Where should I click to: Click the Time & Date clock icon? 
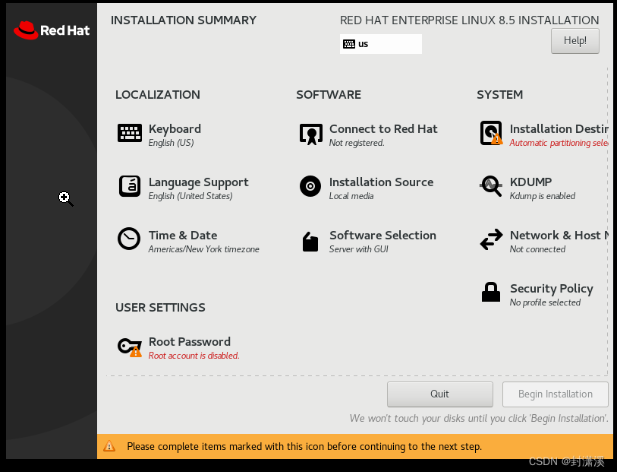click(x=129, y=239)
